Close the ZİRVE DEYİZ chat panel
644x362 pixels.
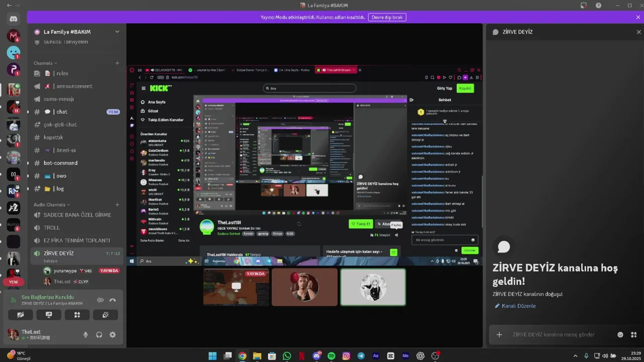click(638, 32)
